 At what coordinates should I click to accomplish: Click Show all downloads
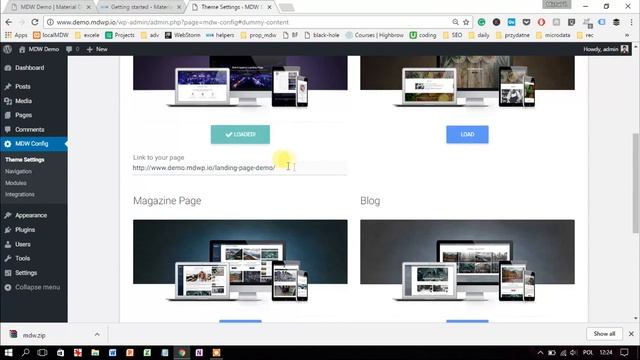[604, 334]
